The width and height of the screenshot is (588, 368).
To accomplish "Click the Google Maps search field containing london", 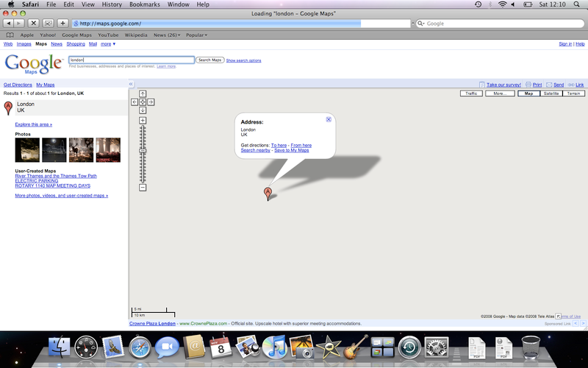I will tap(132, 60).
